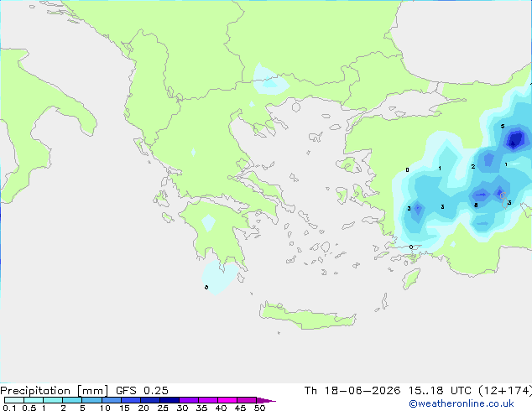Click the "35" legend scale label
This screenshot has width=532, height=411.
(201, 408)
